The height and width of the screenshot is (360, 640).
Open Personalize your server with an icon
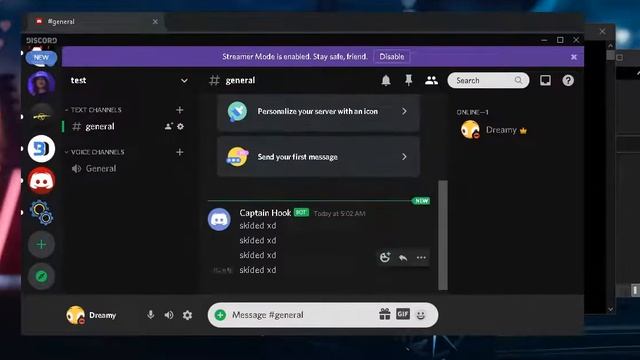click(318, 111)
